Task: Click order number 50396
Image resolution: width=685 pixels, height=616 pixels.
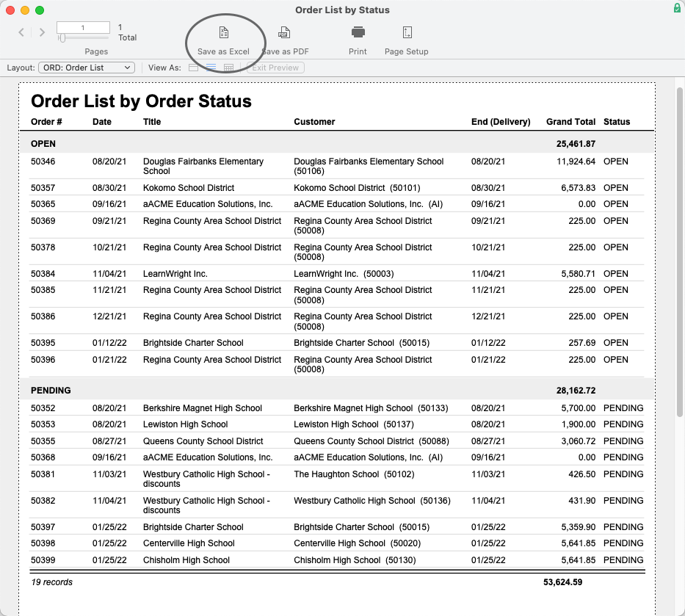Action: point(43,360)
